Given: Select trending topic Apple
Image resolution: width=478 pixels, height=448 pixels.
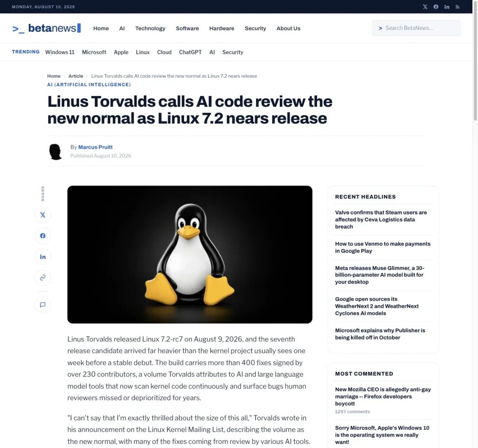Looking at the screenshot, I should click(121, 52).
